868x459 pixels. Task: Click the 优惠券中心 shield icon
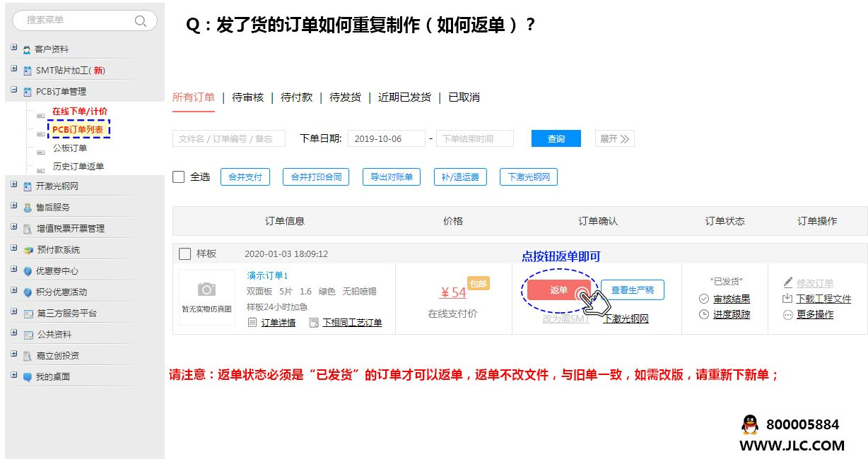coord(28,271)
